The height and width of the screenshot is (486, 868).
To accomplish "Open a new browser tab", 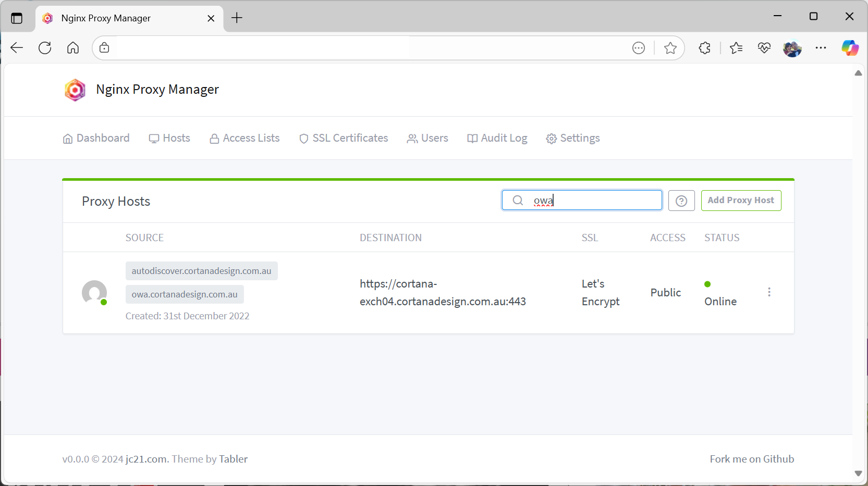I will click(237, 18).
